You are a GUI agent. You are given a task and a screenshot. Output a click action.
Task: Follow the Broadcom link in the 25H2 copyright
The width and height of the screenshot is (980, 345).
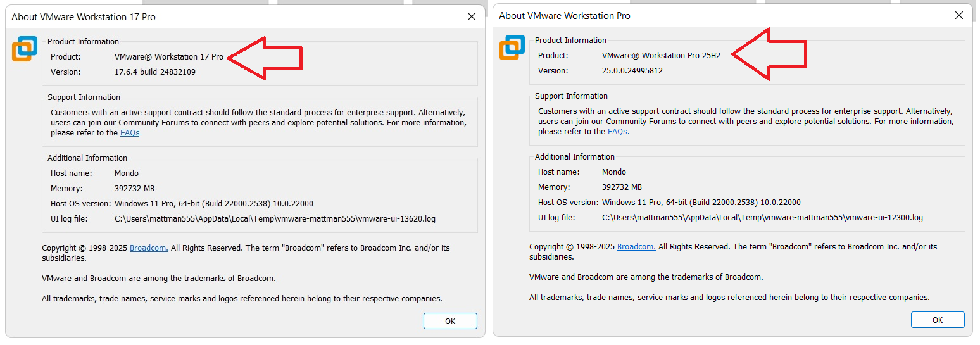coord(636,247)
